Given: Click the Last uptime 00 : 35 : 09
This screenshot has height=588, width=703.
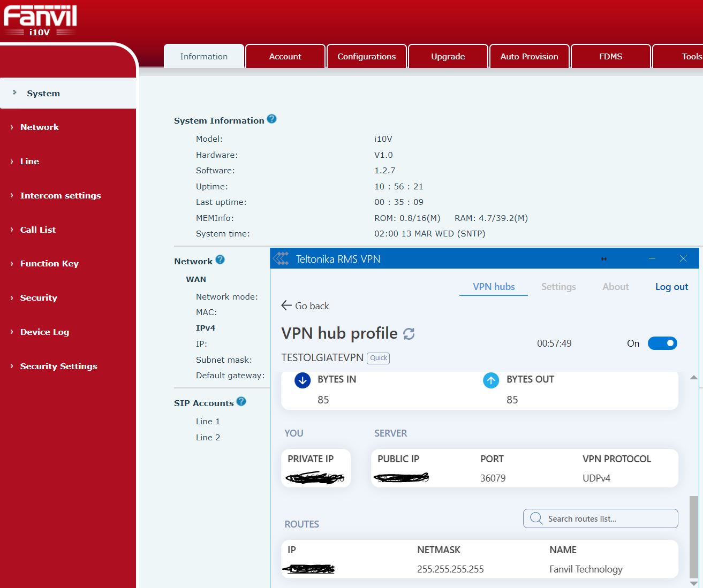Looking at the screenshot, I should click(x=399, y=202).
